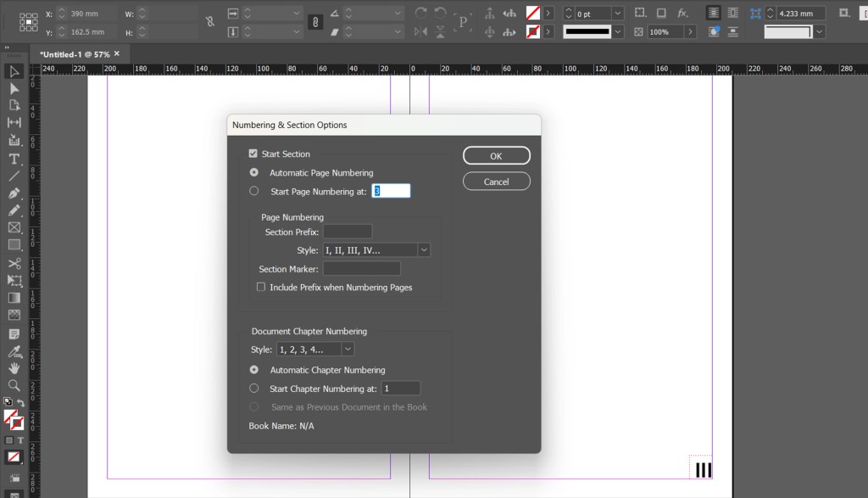Viewport: 868px width, 498px height.
Task: Open stroke type line dropdown
Action: coord(618,32)
